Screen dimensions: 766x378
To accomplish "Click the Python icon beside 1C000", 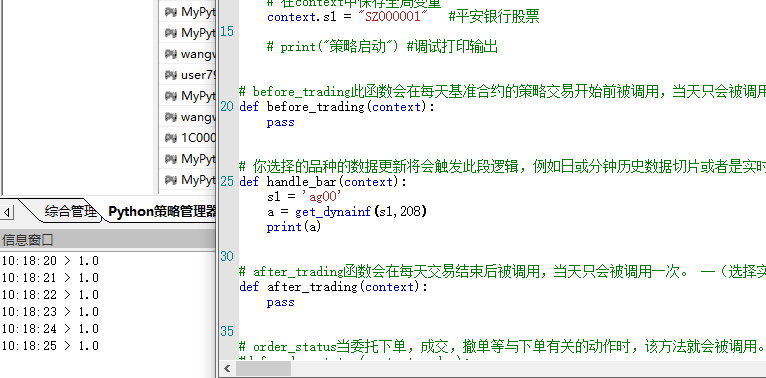I will click(170, 138).
